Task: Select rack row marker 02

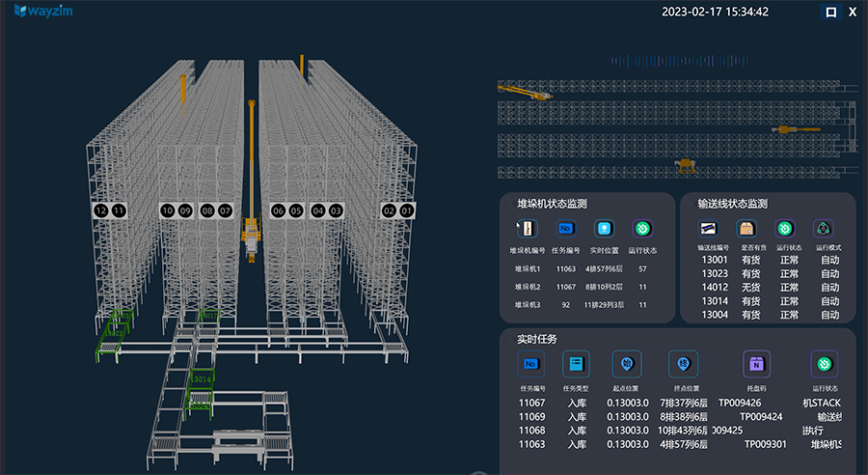Action: click(x=390, y=210)
